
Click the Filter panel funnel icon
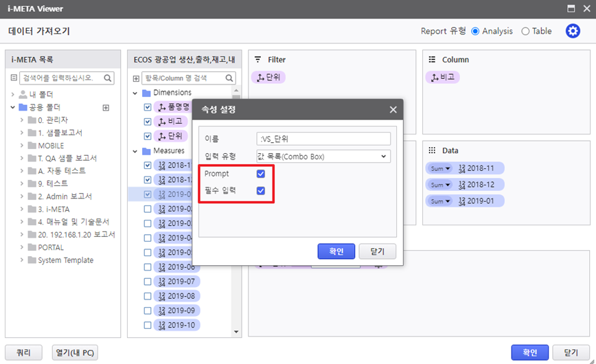258,60
